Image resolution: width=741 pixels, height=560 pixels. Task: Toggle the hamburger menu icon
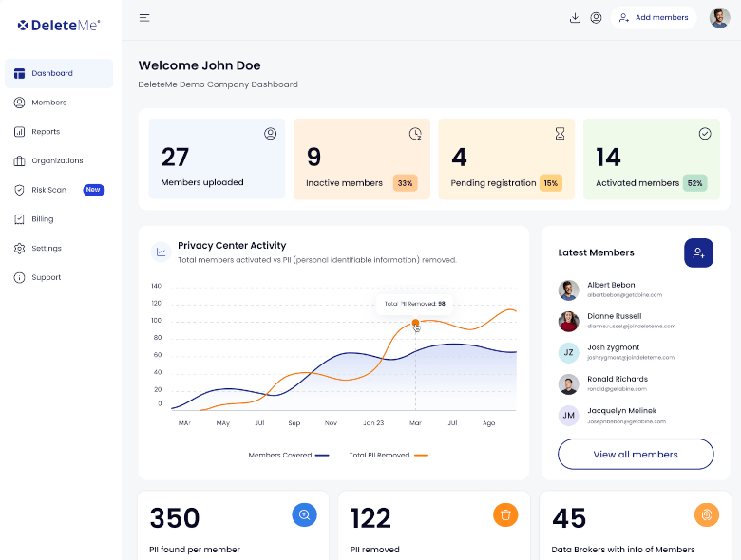[144, 18]
